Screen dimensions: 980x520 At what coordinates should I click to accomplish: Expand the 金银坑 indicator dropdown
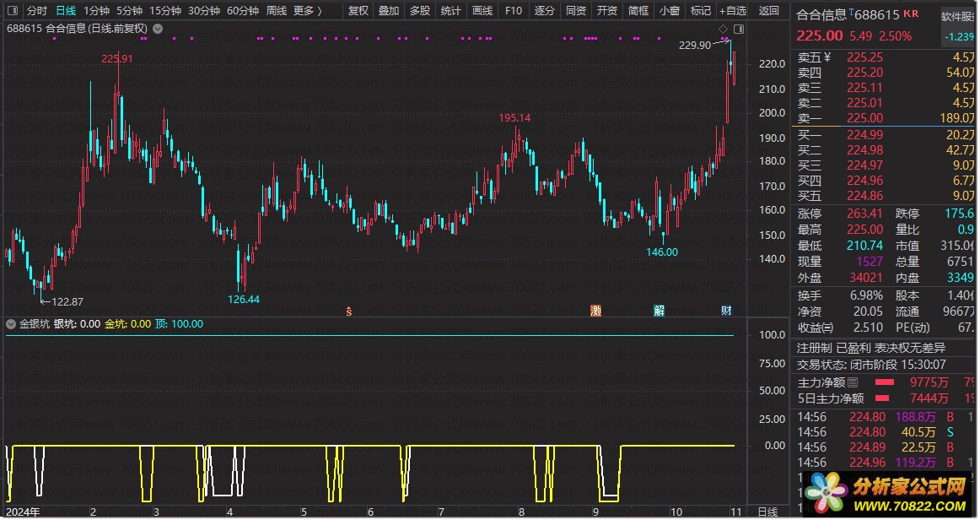[11, 324]
